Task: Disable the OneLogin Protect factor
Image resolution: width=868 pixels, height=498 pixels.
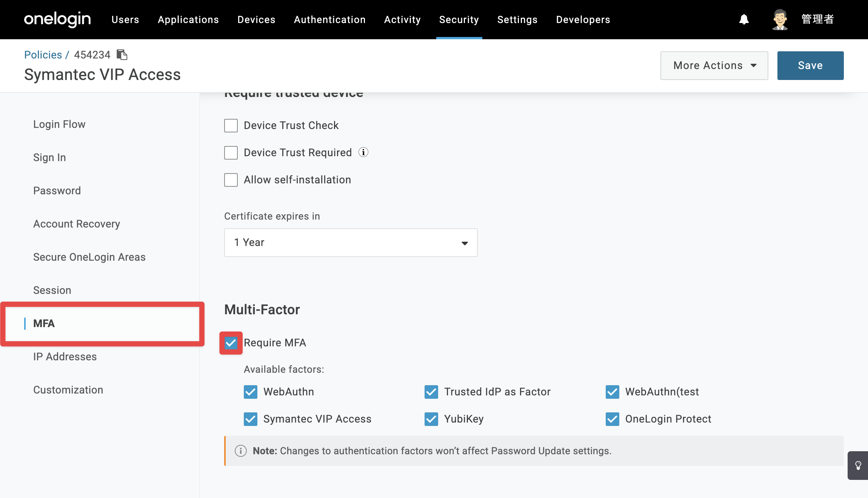Action: [613, 419]
